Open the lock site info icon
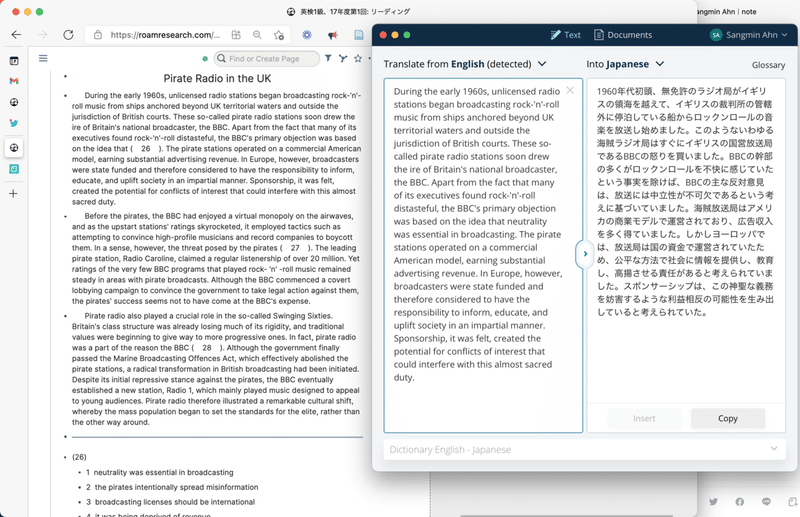This screenshot has height=517, width=800. (98, 35)
